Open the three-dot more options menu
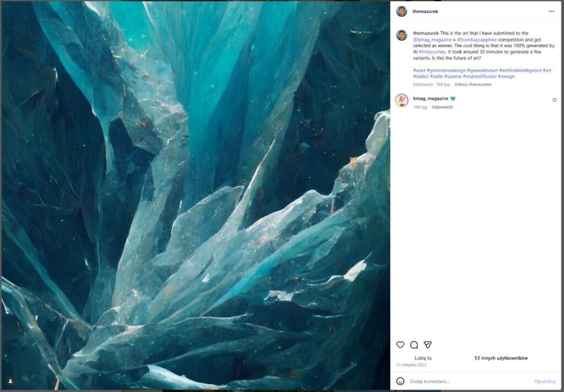Image resolution: width=564 pixels, height=392 pixels. click(551, 11)
